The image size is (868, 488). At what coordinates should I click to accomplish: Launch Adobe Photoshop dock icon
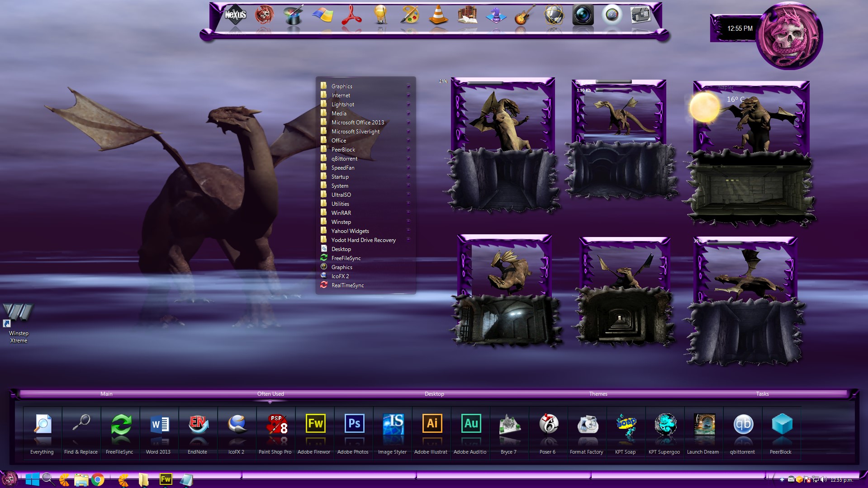pyautogui.click(x=354, y=424)
